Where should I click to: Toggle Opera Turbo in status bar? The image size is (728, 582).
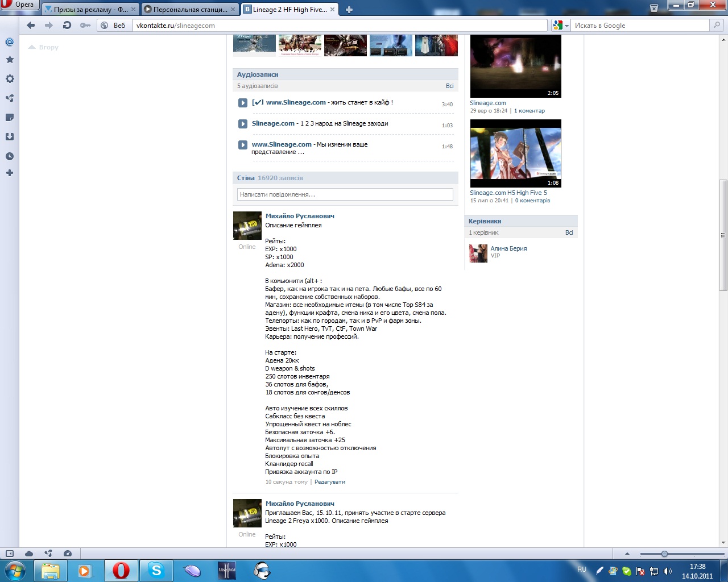click(x=68, y=554)
